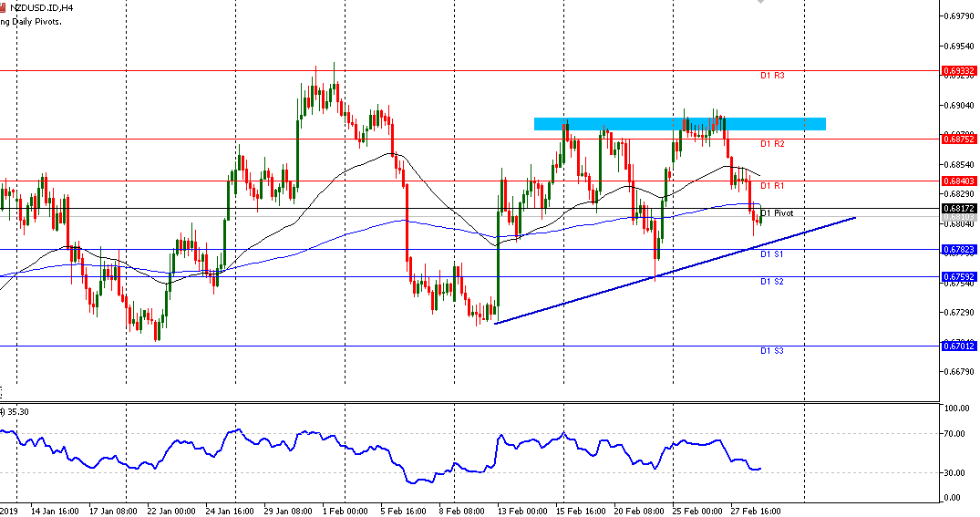Click the D1 S3 pivot label
This screenshot has height=517, width=980.
772,351
